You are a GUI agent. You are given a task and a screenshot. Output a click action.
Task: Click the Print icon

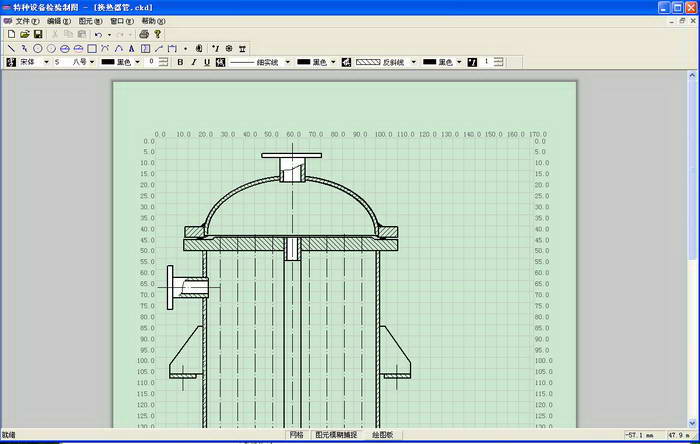click(x=144, y=34)
